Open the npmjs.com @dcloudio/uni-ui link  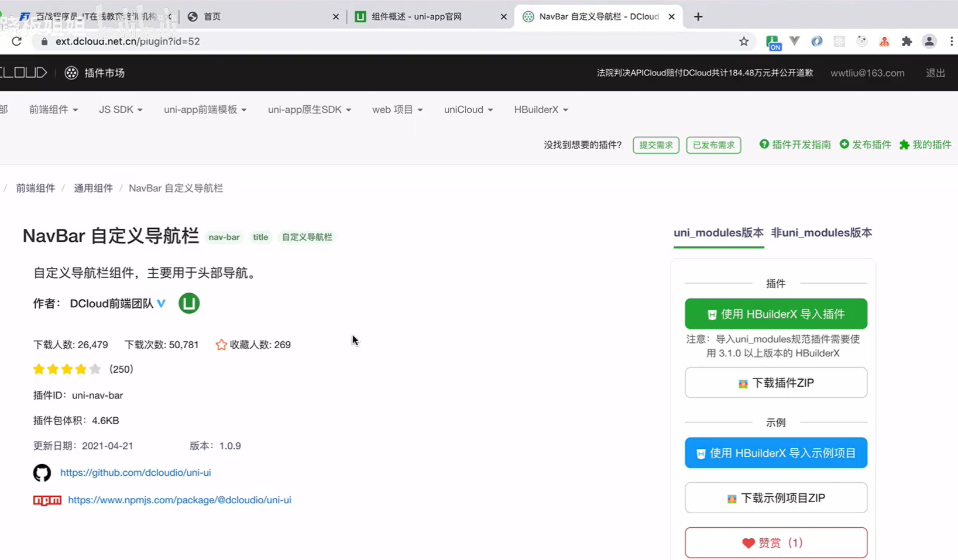point(180,500)
